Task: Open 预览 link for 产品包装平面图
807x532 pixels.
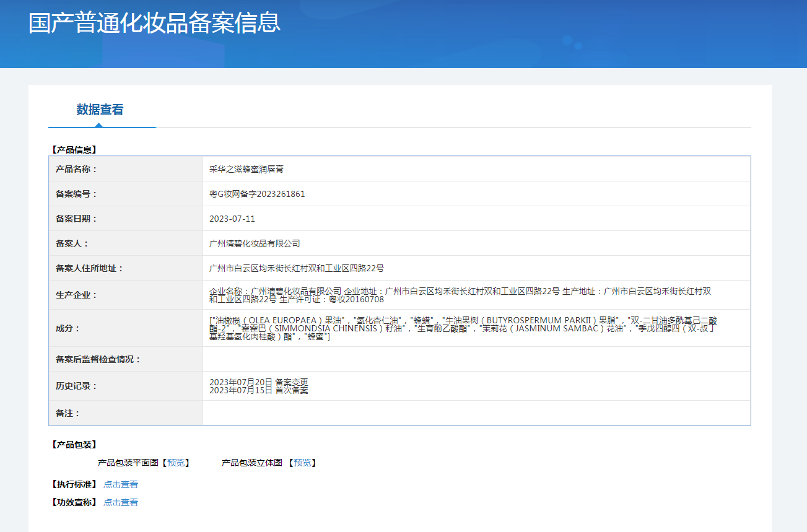Action: tap(176, 463)
